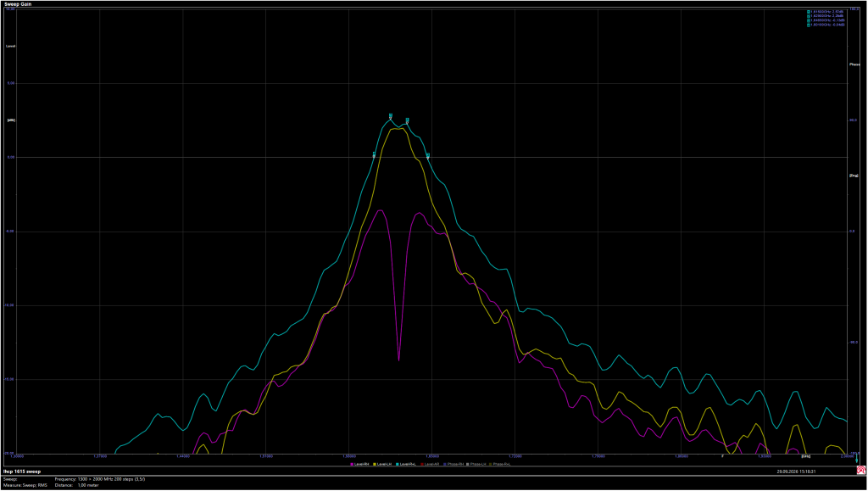This screenshot has height=491, width=868.
Task: Toggle the gray Phase-LH legend entry
Action: pyautogui.click(x=477, y=464)
